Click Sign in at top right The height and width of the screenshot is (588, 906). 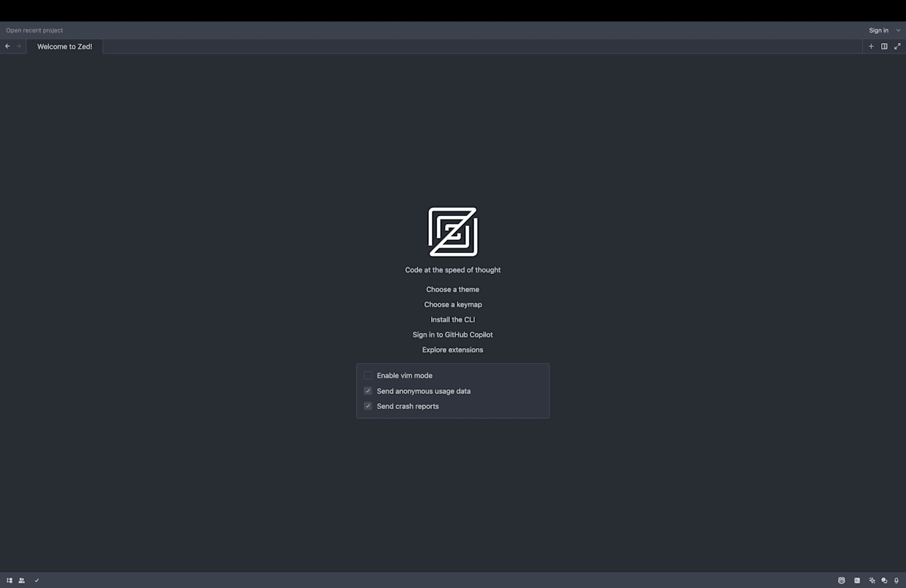[x=879, y=31]
